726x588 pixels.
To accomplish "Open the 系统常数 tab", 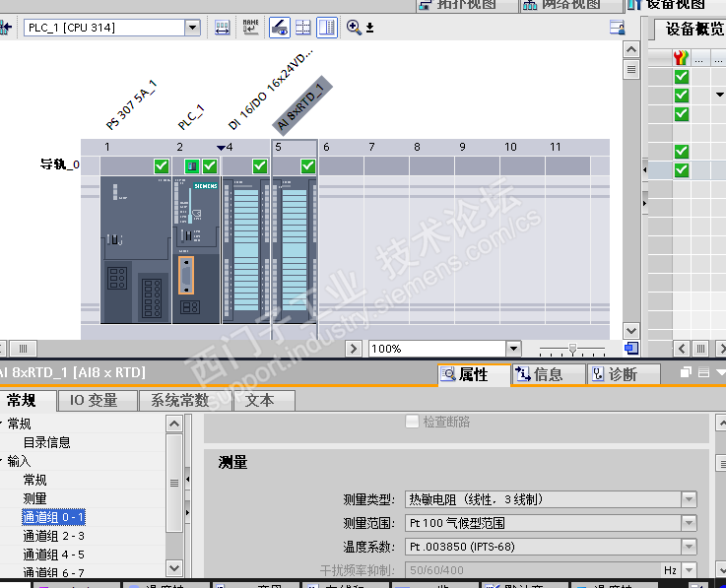I will pos(185,401).
